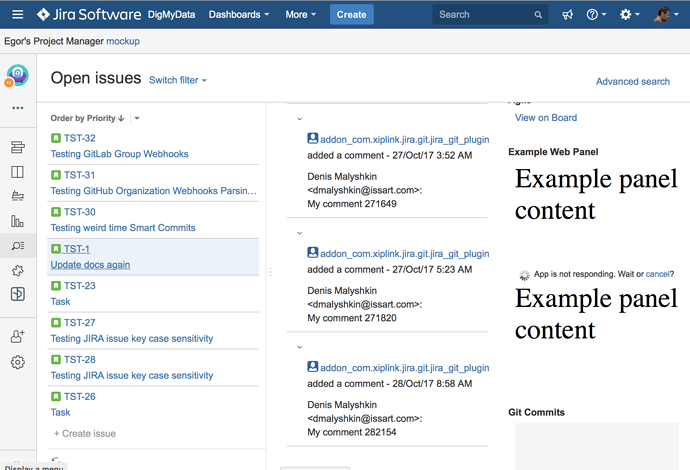
Task: Click the Add user sidebar icon
Action: pyautogui.click(x=18, y=336)
